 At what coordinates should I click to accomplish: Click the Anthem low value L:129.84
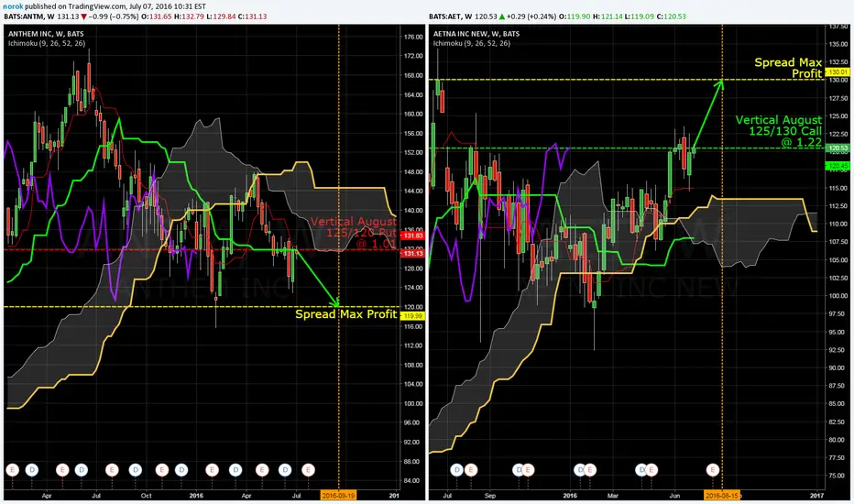tap(221, 16)
